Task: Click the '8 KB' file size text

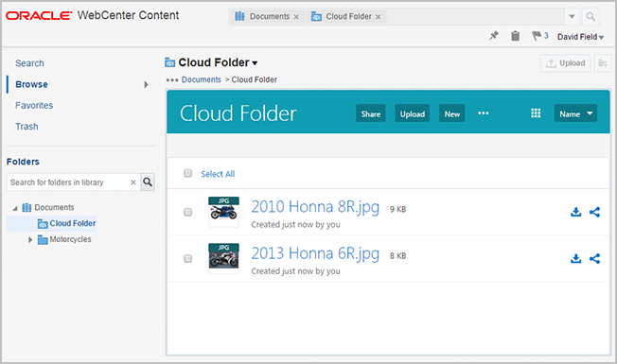Action: (x=397, y=256)
